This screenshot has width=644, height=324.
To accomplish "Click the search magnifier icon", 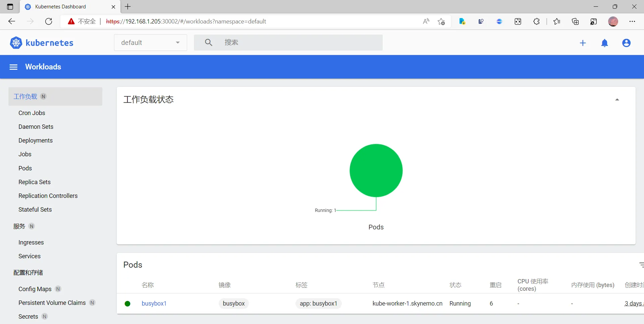I will [x=209, y=43].
